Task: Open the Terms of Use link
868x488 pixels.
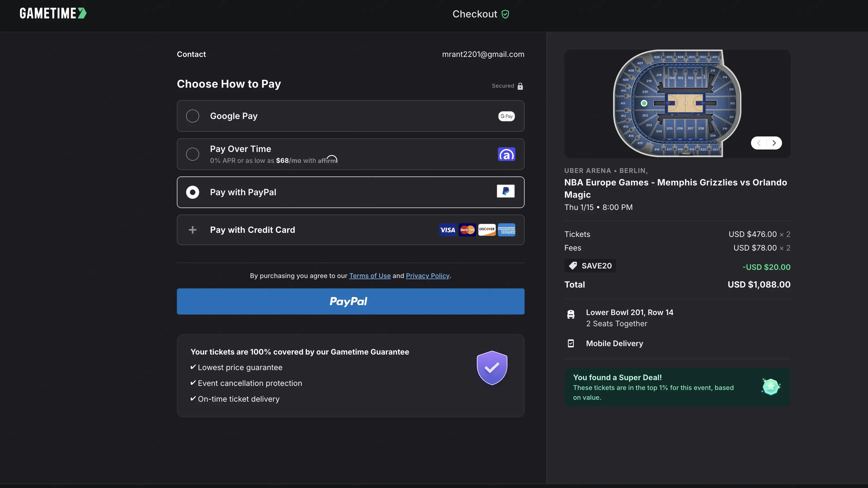Action: [370, 276]
